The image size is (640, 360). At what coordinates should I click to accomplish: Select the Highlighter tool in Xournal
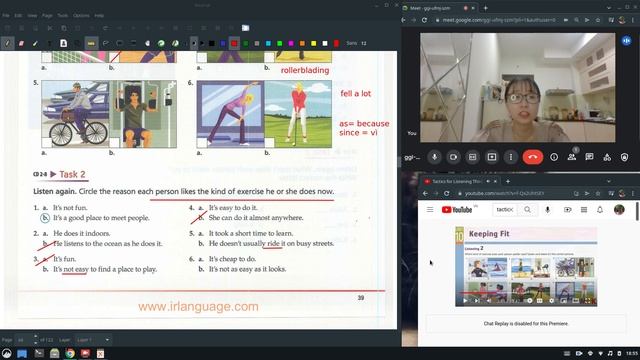35,43
